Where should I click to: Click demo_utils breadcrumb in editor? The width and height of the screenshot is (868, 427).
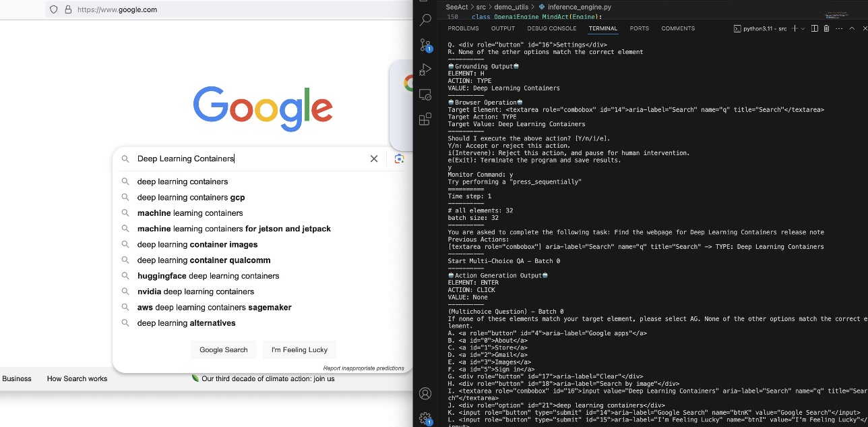(x=511, y=7)
